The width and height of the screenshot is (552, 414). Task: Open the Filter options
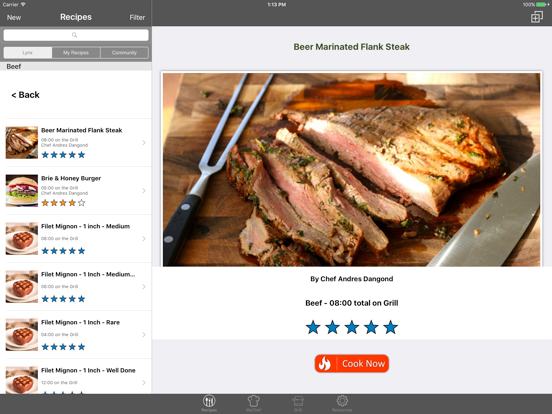[x=137, y=17]
